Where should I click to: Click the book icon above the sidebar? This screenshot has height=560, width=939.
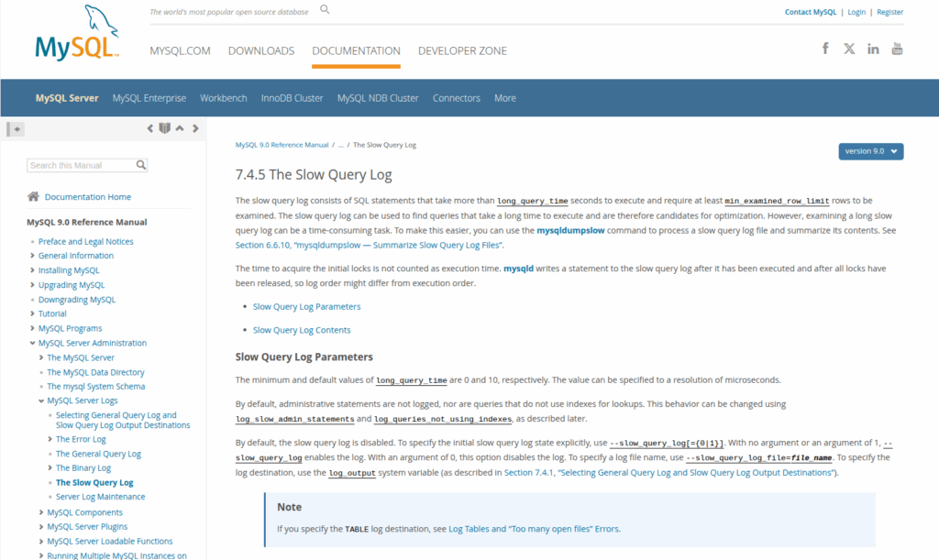click(164, 128)
